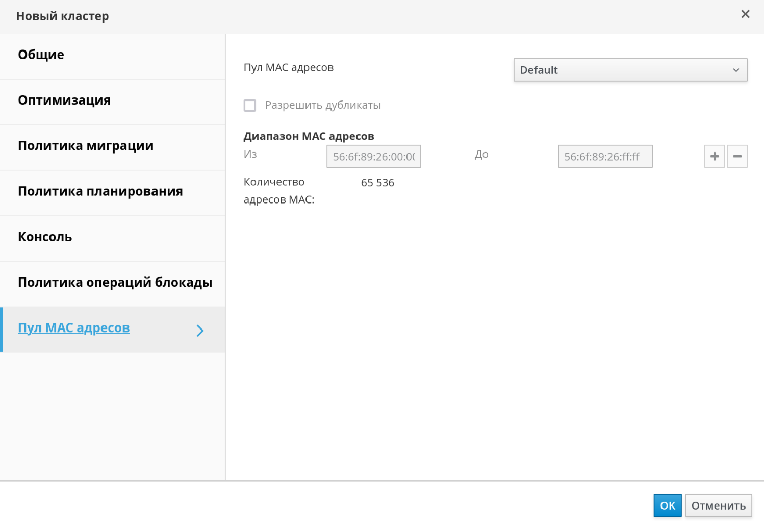
Task: Click the Из MAC address start field
Action: click(x=373, y=157)
